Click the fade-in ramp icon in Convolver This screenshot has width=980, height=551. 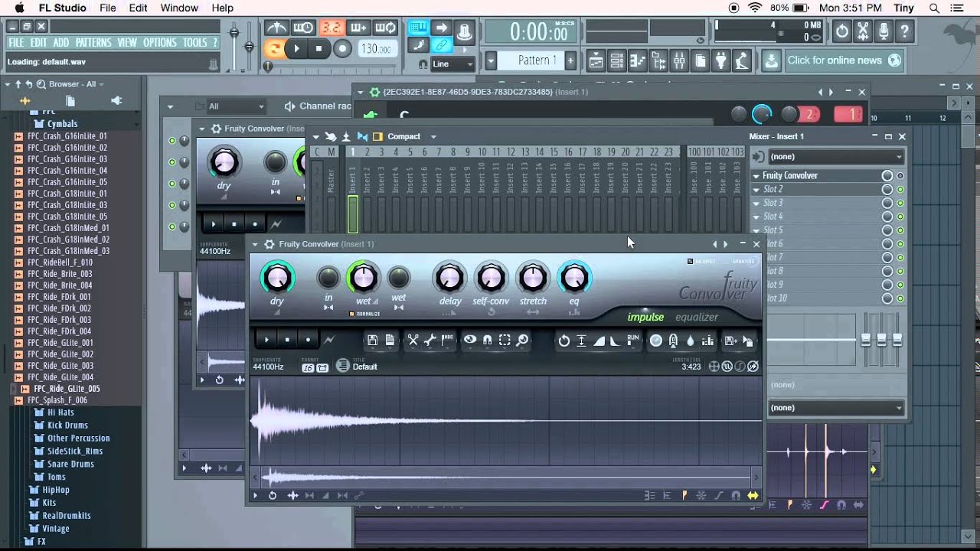point(599,341)
